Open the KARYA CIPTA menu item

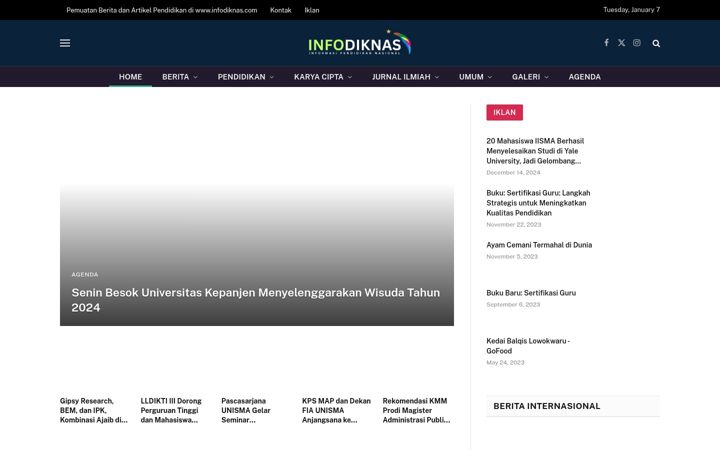(x=319, y=77)
